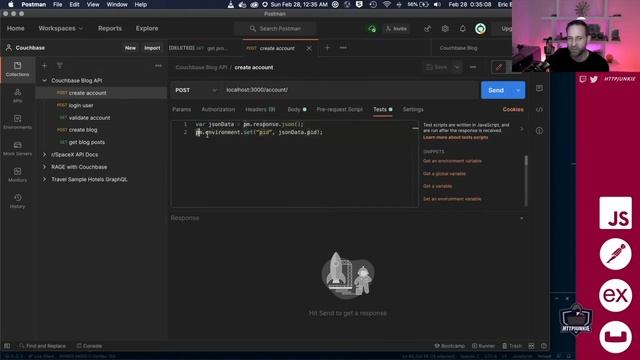Open the notifications bell
The image size is (640, 360).
tap(462, 29)
